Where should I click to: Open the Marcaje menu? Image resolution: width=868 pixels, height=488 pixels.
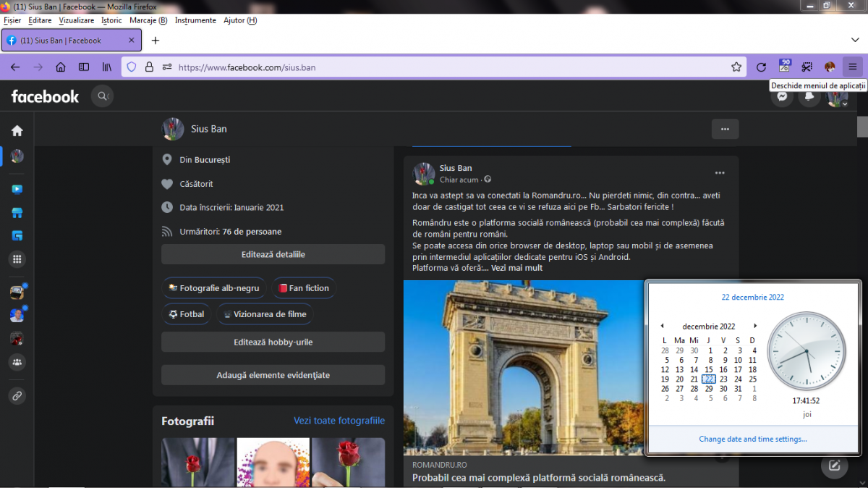point(148,20)
